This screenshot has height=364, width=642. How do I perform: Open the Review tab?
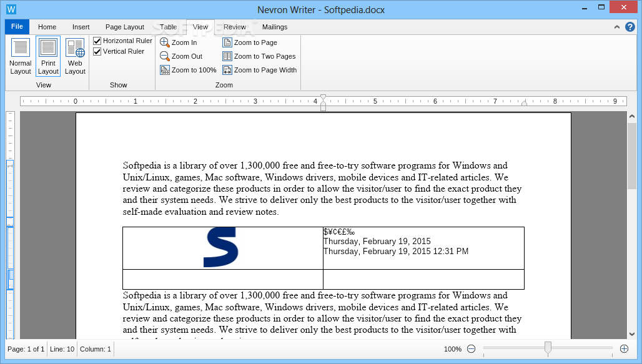(235, 27)
